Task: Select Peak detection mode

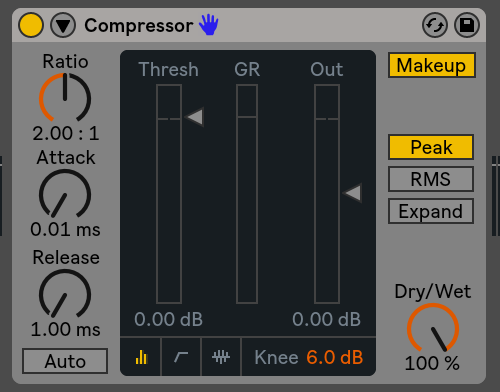Action: tap(431, 147)
